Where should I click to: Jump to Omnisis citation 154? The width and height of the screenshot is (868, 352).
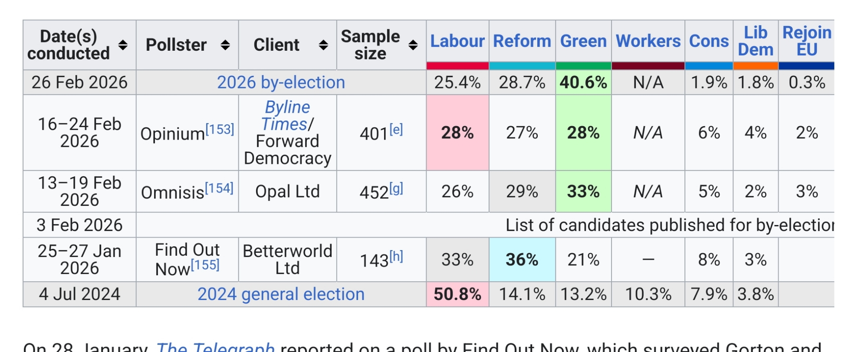(x=219, y=188)
